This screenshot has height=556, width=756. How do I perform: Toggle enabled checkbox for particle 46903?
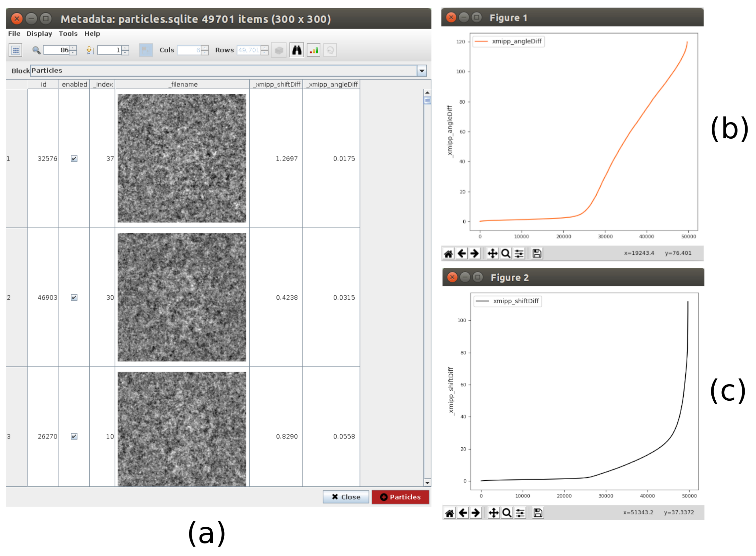[x=74, y=298]
